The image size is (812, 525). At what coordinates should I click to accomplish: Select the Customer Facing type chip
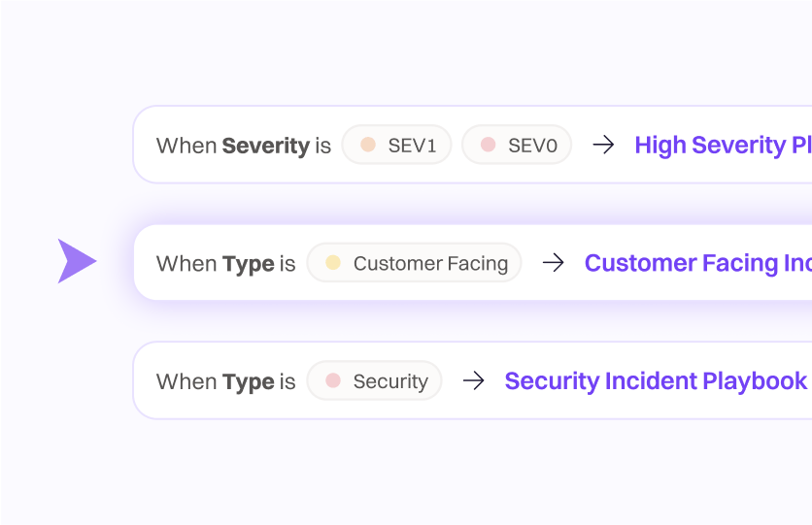[x=415, y=263]
